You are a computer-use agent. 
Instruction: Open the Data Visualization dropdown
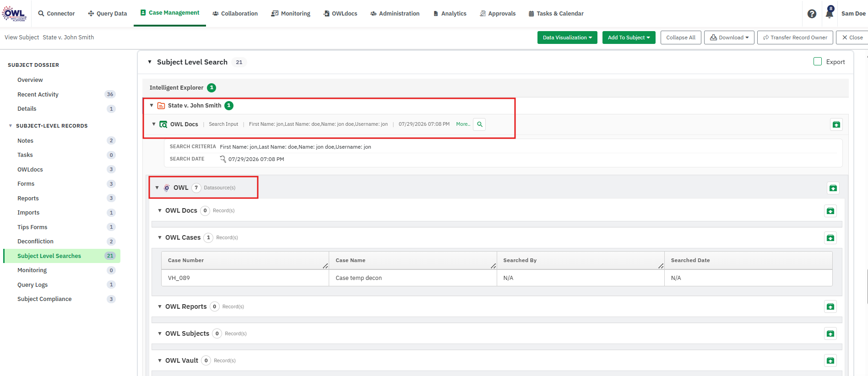pyautogui.click(x=567, y=38)
